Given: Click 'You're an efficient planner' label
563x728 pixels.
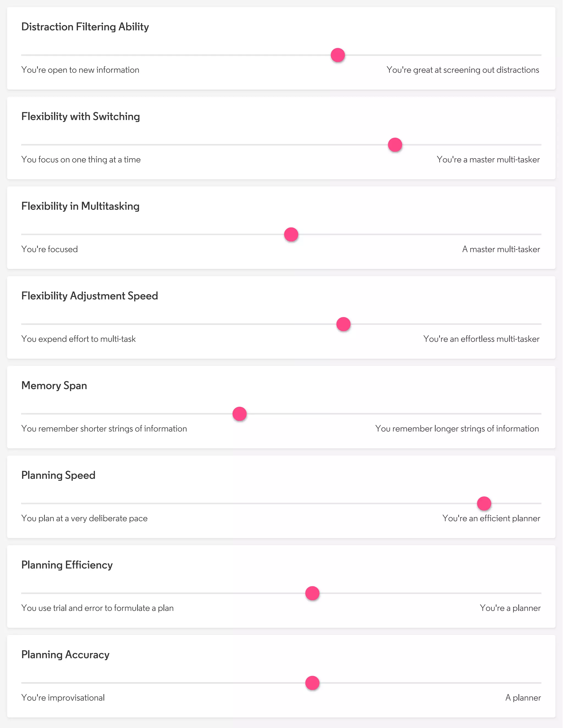Looking at the screenshot, I should 491,518.
